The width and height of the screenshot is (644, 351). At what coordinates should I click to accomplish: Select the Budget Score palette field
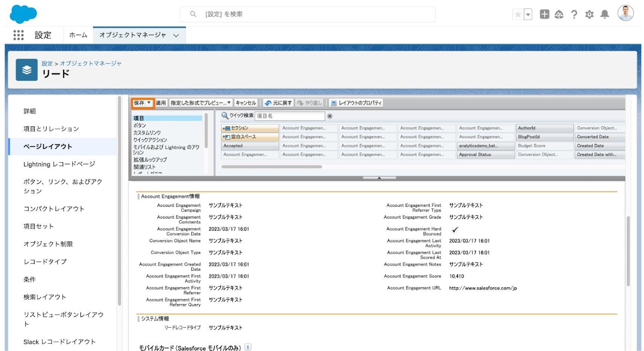[545, 146]
